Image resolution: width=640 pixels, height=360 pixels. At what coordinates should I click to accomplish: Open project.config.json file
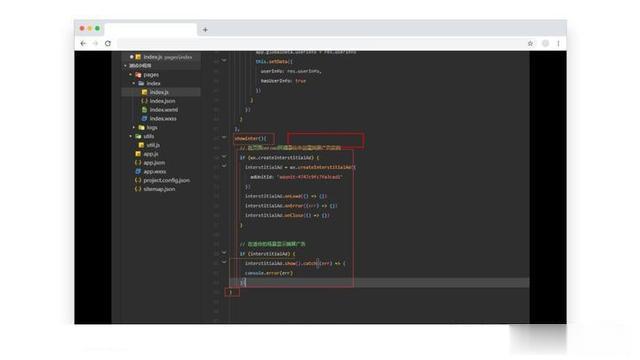pos(162,180)
